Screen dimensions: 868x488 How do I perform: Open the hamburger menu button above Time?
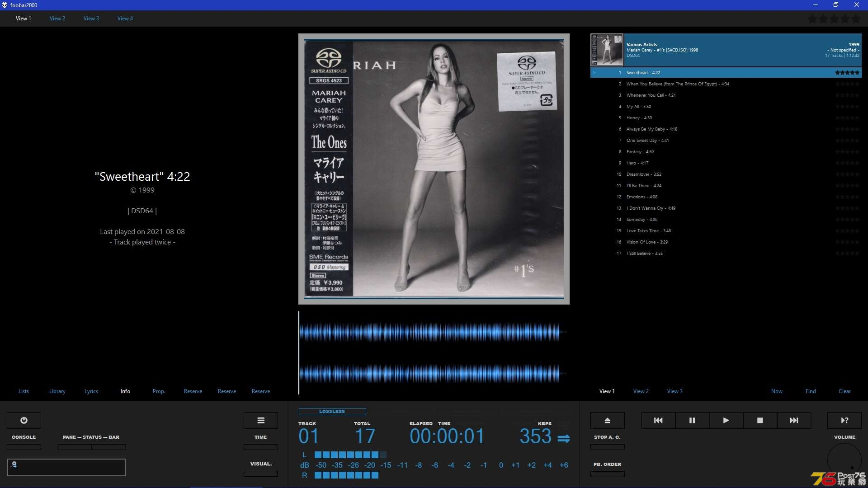coord(261,420)
